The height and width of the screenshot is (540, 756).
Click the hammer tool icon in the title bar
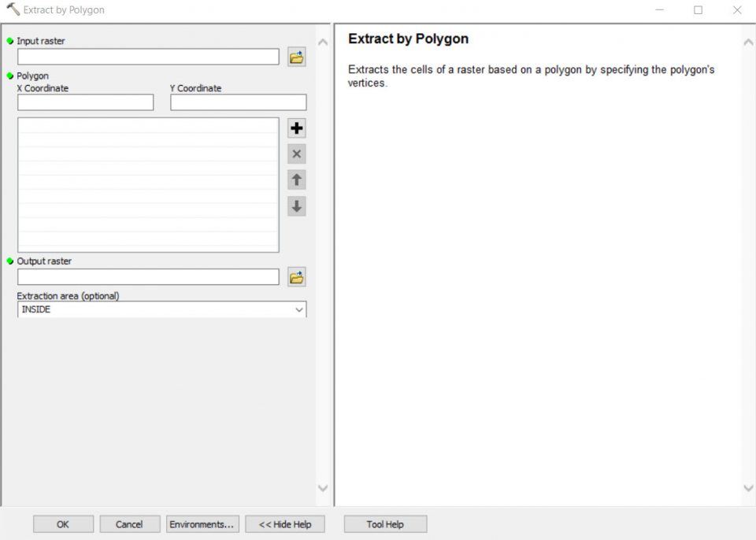11,10
